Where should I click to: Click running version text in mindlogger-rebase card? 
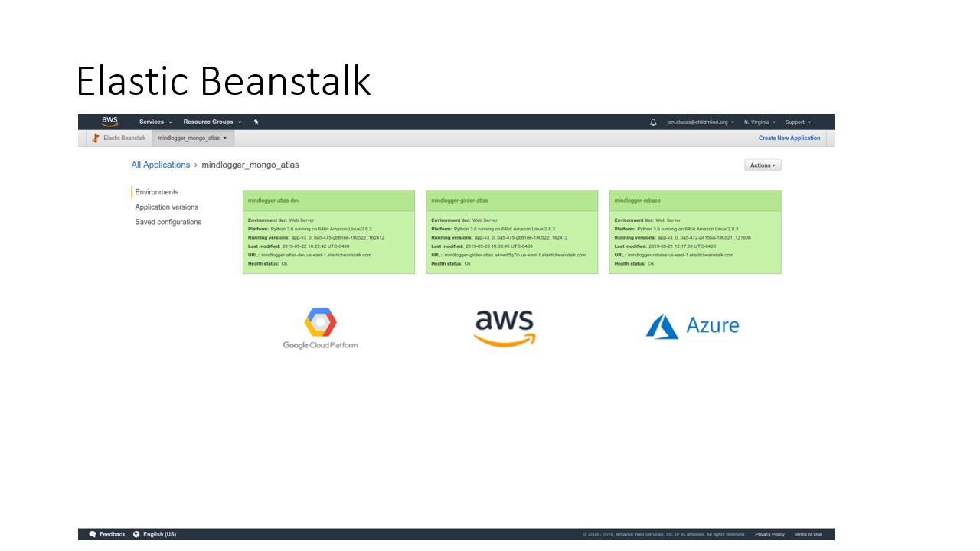[704, 237]
